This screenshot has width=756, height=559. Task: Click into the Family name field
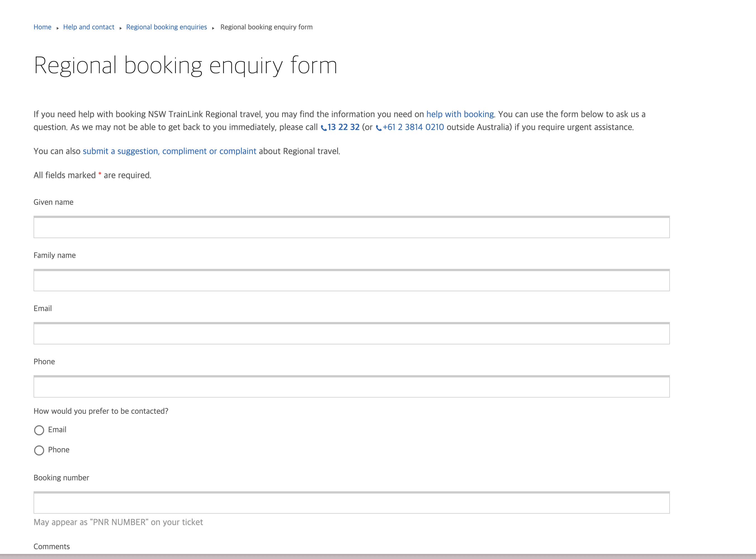pos(351,281)
